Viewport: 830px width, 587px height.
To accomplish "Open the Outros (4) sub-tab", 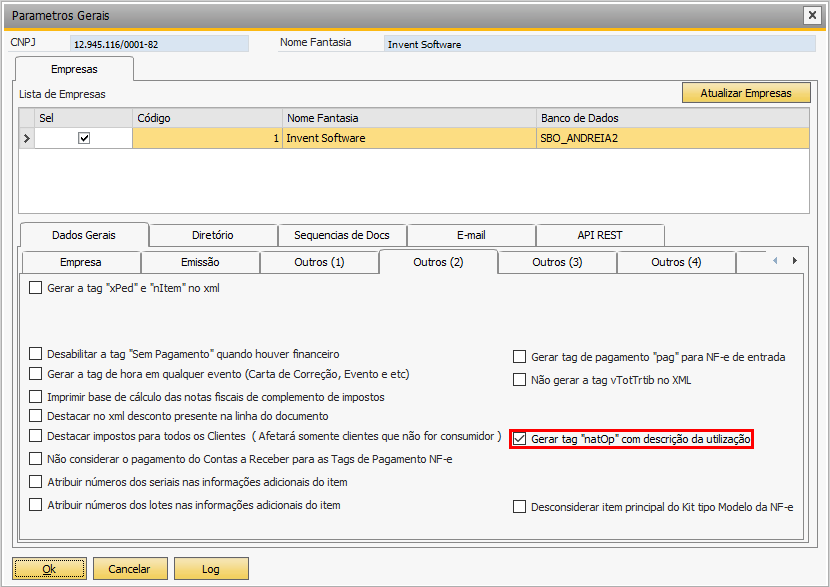I will (x=676, y=263).
